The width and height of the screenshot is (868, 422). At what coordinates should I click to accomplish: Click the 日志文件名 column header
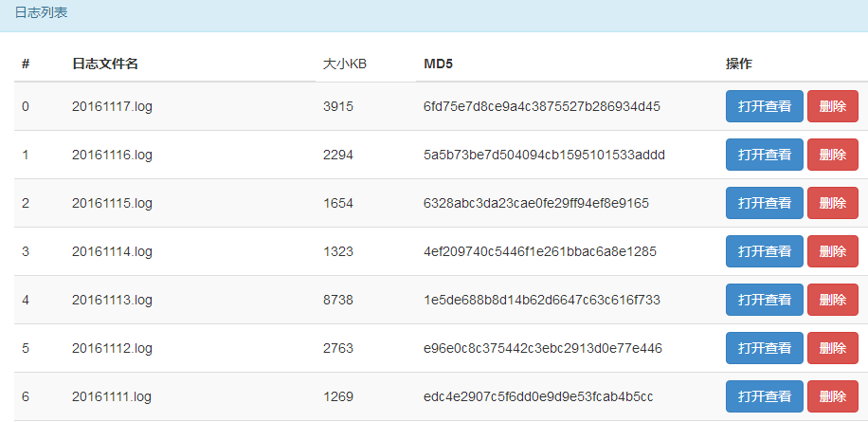[105, 64]
